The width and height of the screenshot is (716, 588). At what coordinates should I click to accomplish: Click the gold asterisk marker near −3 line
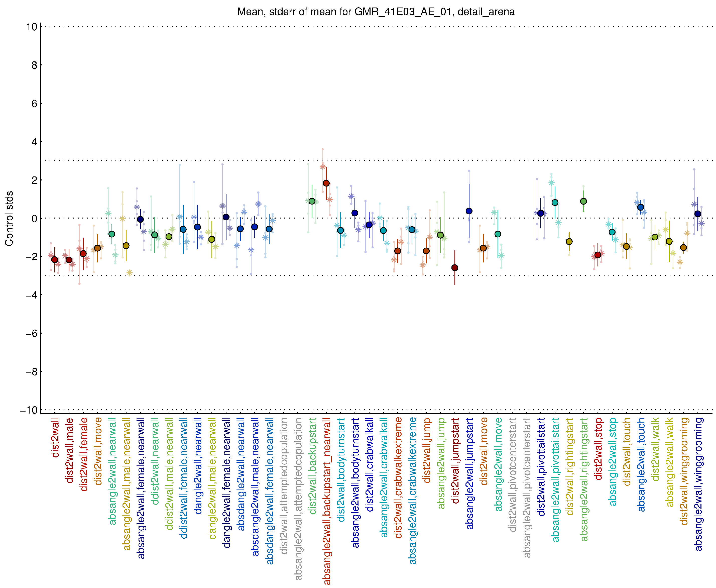click(x=129, y=272)
